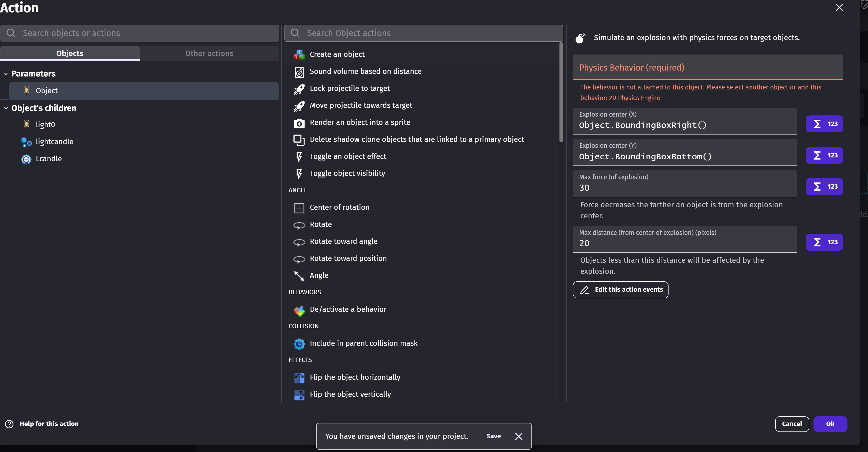Choose the Flip the object vertically action
The width and height of the screenshot is (868, 452).
422,395
